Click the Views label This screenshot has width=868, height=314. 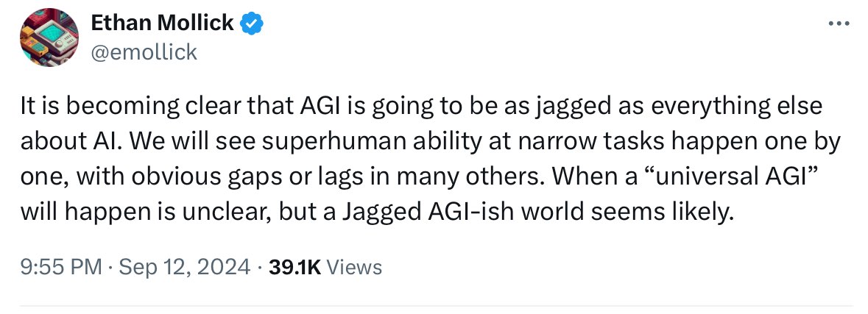353,266
